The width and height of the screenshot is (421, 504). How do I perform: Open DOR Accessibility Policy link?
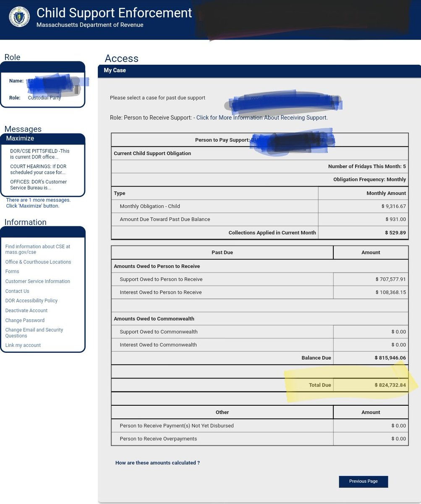[x=31, y=301]
